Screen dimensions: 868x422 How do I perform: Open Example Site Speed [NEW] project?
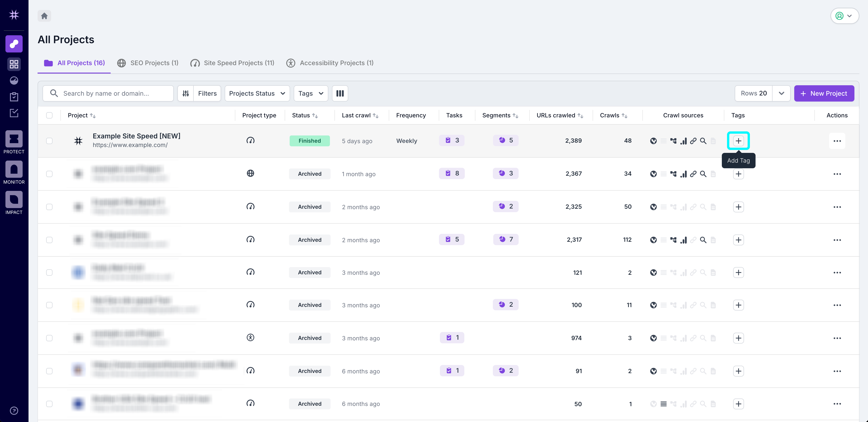(136, 136)
